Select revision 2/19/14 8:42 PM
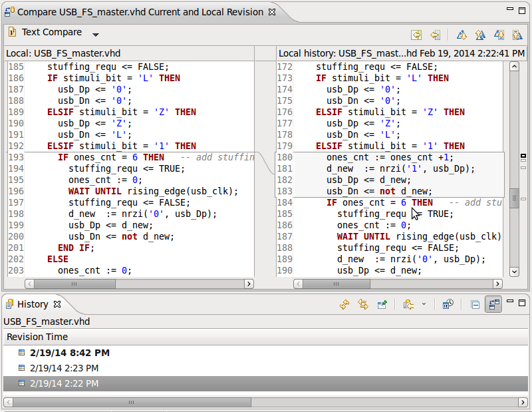Image resolution: width=532 pixels, height=412 pixels. pos(69,353)
